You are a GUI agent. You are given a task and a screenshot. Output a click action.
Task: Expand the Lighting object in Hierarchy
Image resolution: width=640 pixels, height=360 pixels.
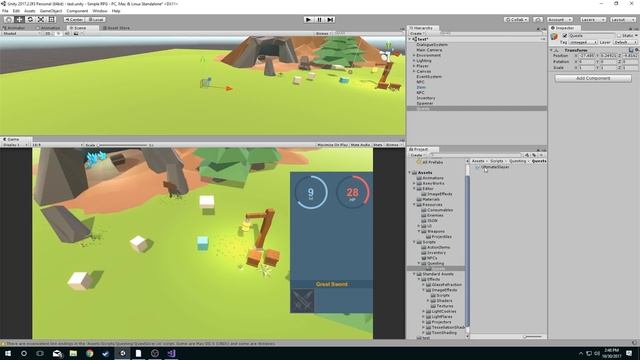click(414, 60)
